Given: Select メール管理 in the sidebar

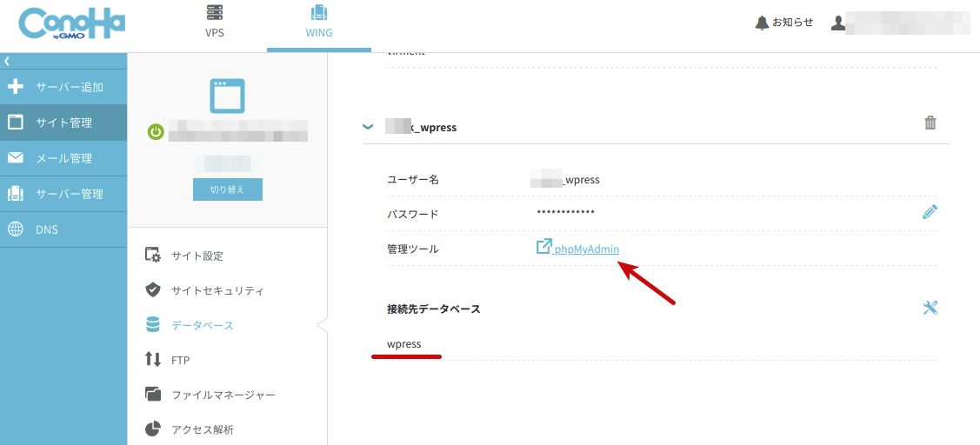Looking at the screenshot, I should pyautogui.click(x=63, y=158).
